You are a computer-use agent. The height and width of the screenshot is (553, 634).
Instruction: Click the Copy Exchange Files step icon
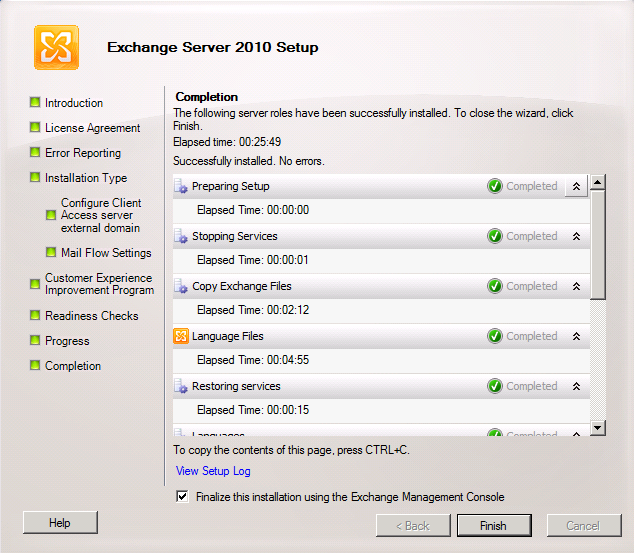coord(181,286)
